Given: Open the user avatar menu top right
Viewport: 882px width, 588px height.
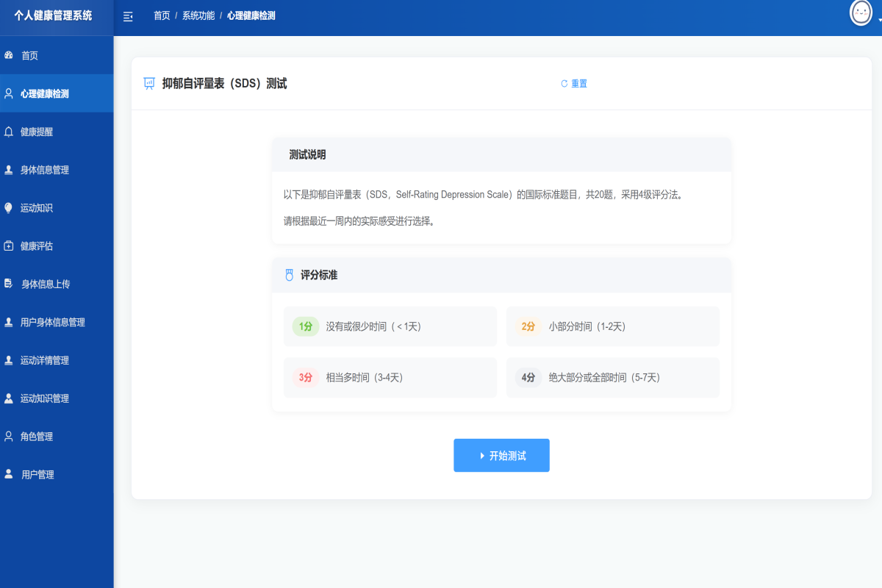Looking at the screenshot, I should point(861,13).
